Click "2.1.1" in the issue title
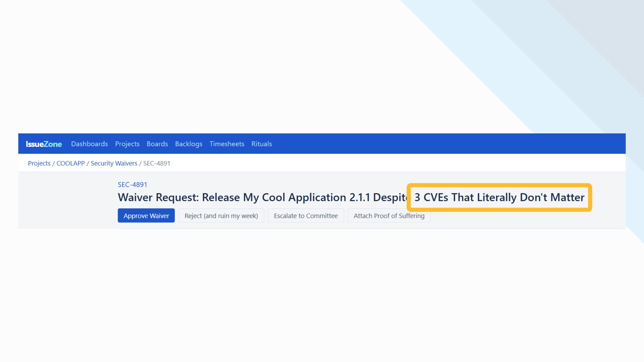This screenshot has height=362, width=644. click(x=360, y=197)
